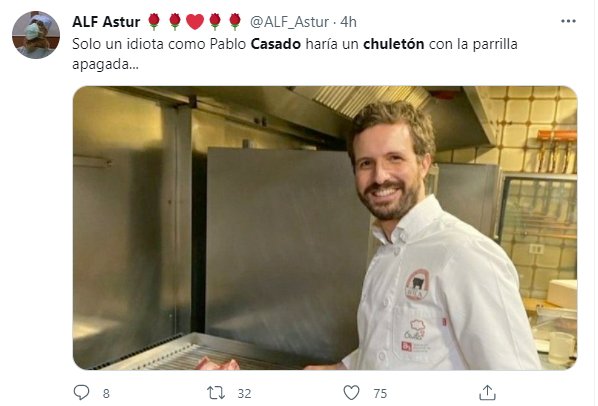This screenshot has width=598, height=406.
Task: Open the 4h timestamp link
Action: [348, 22]
